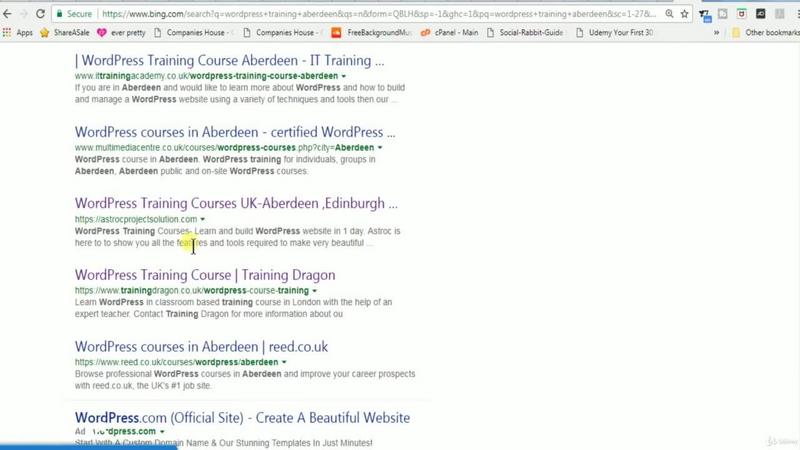The height and width of the screenshot is (450, 800).
Task: Click the https://www.reed.co.uk/courses URL text
Action: click(177, 362)
